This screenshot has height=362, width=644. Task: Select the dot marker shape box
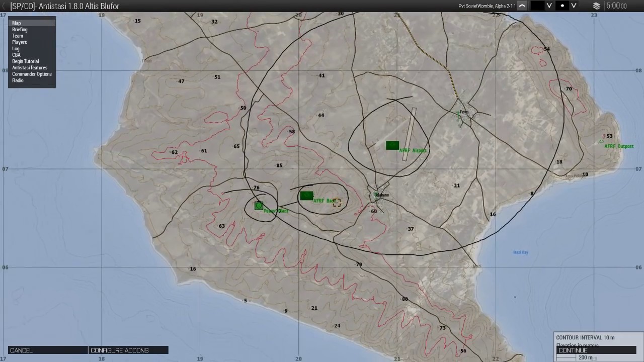point(562,6)
